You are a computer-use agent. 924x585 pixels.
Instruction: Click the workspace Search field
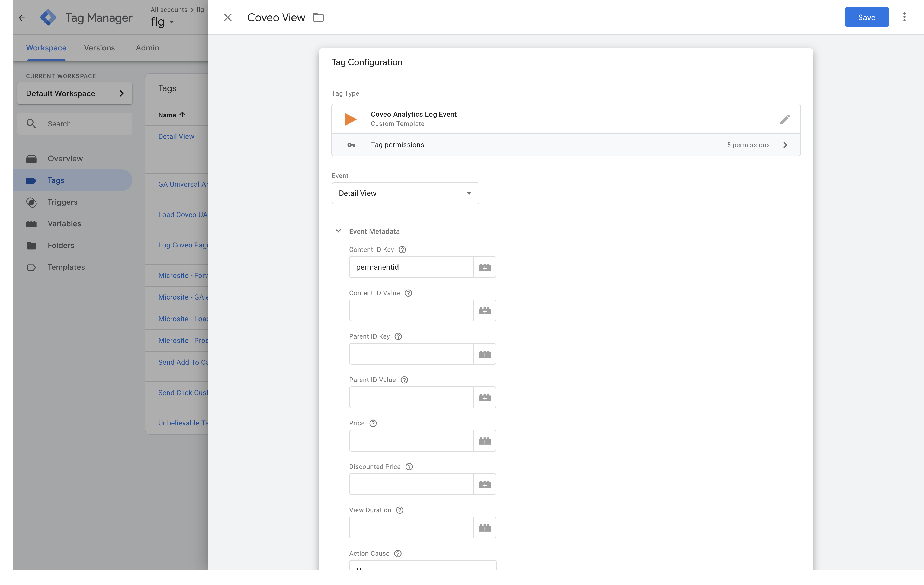pyautogui.click(x=75, y=124)
